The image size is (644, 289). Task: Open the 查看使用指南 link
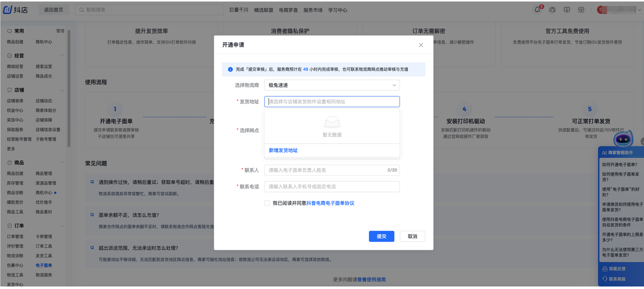371,279
